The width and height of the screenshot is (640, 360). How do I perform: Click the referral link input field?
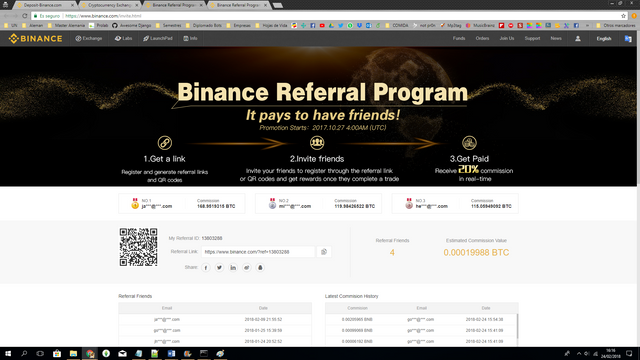[x=258, y=252]
